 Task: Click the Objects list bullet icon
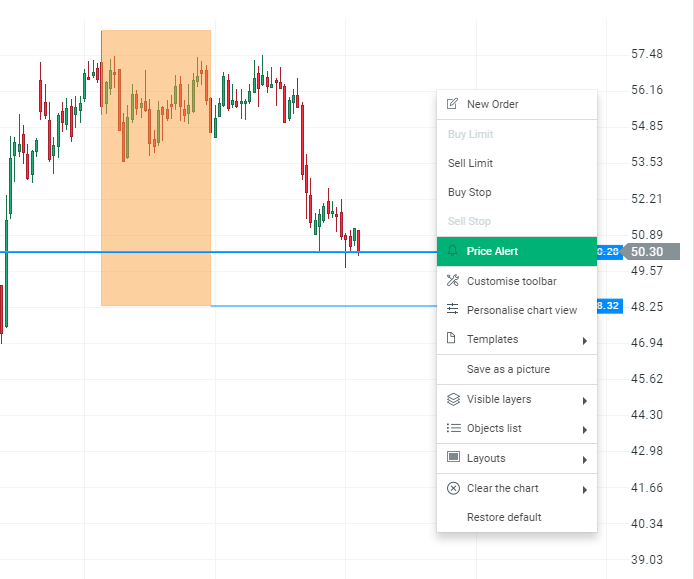453,428
